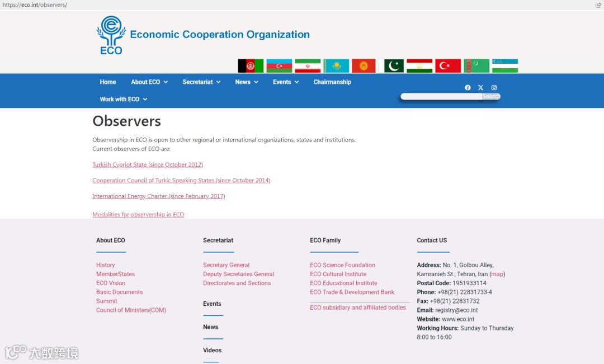
Task: Open Summit footer link
Action: click(x=107, y=301)
